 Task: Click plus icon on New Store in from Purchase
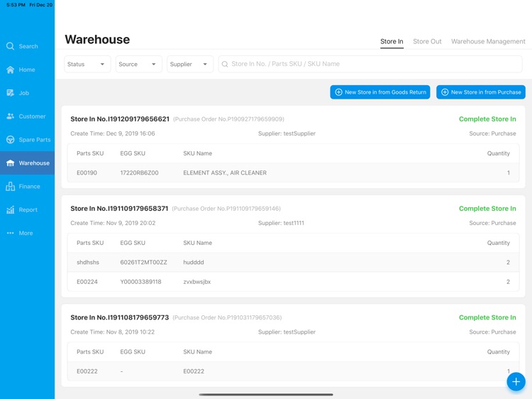[445, 92]
